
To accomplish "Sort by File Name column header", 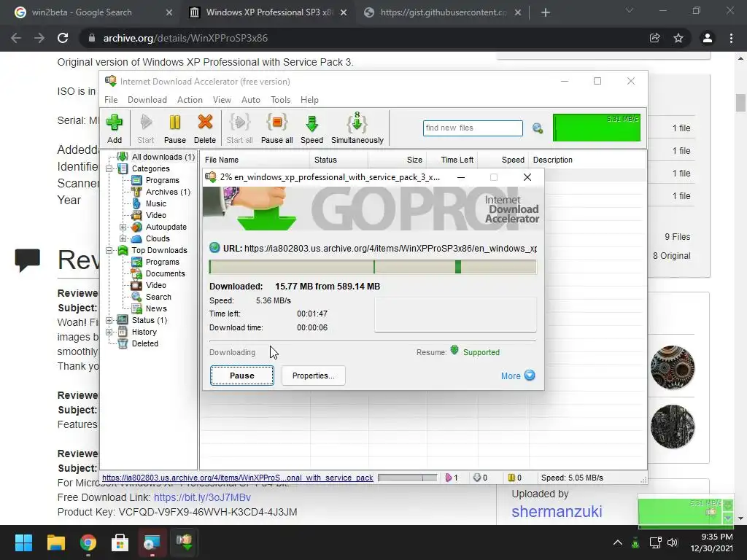I will [255, 160].
